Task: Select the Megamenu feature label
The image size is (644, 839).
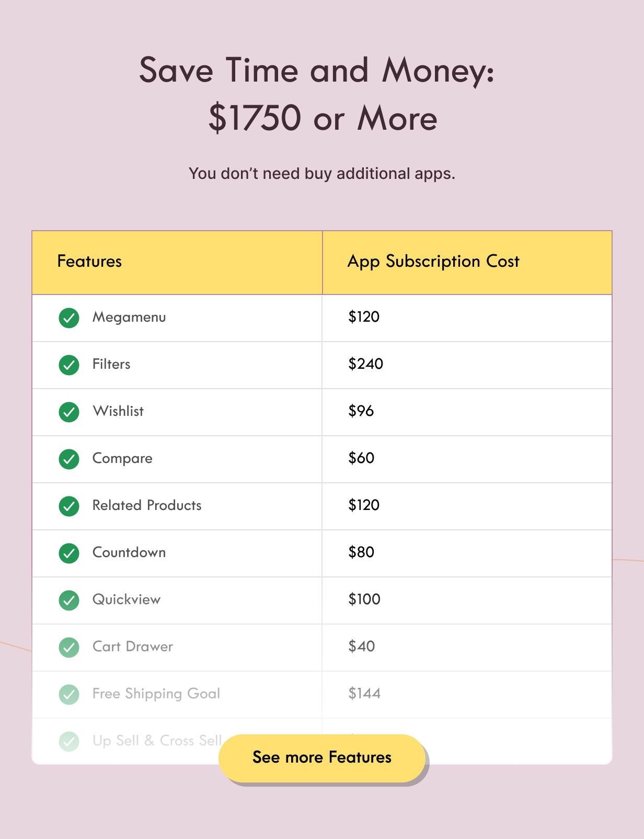Action: coord(129,317)
